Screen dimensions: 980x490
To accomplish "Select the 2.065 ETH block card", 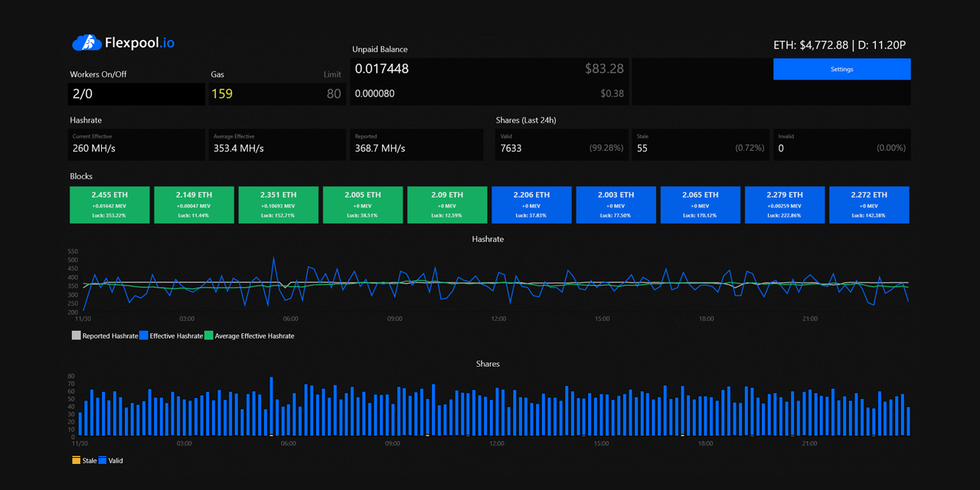I will pos(700,204).
